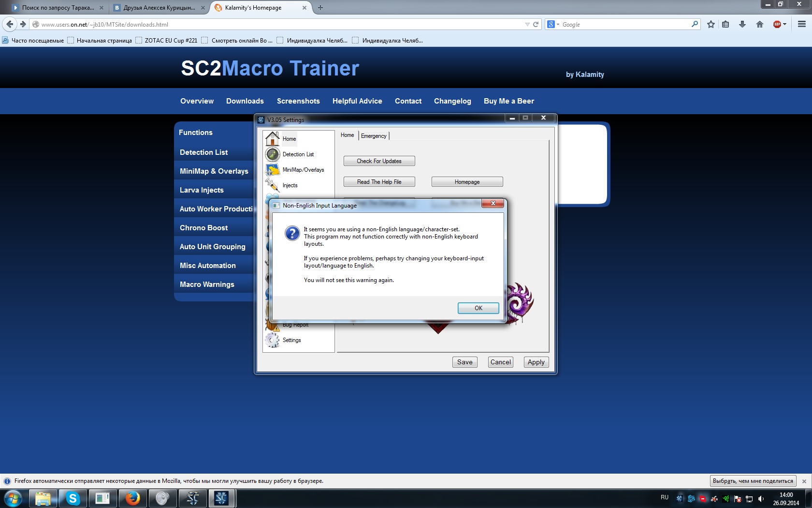Viewport: 812px width, 508px height.
Task: Click the Home house icon in Settings sidebar
Action: click(273, 139)
